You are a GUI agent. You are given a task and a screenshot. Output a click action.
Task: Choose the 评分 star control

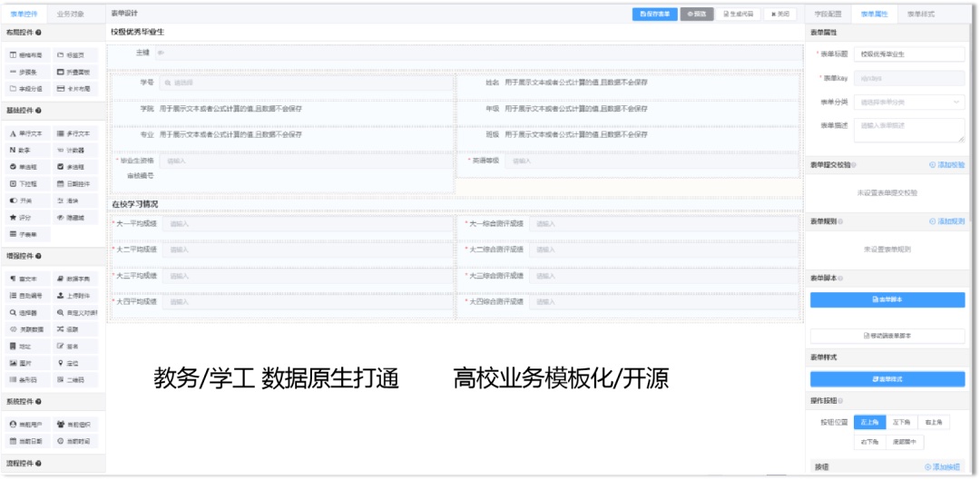click(25, 217)
